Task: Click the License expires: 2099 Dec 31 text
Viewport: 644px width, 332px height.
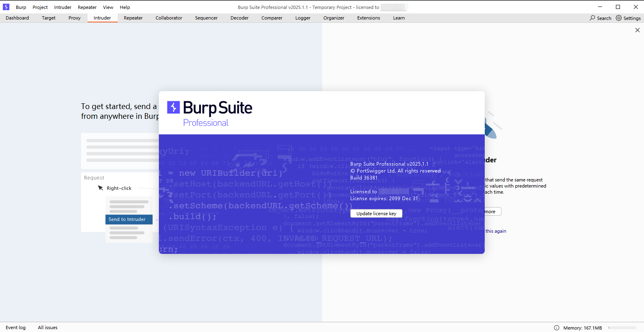Action: (384, 199)
